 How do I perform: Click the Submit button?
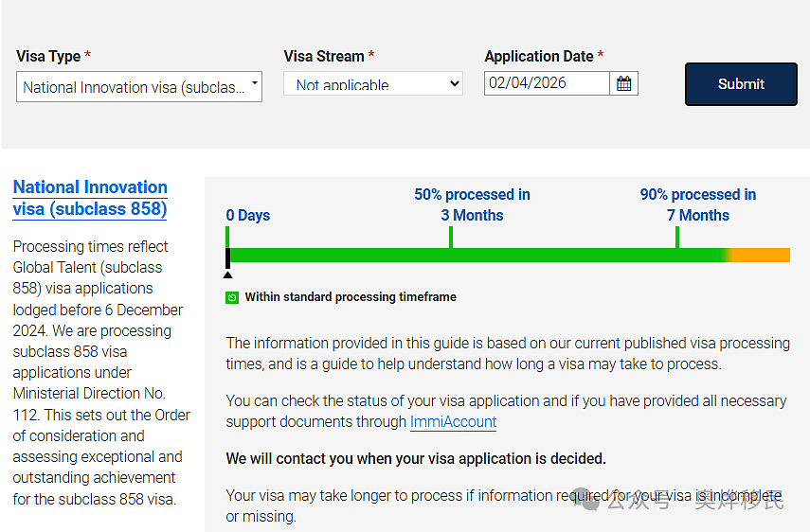click(x=741, y=84)
